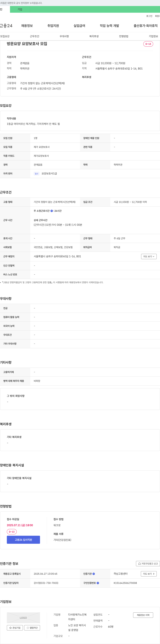Click the 근로자수 60명 value

pos(111,627)
